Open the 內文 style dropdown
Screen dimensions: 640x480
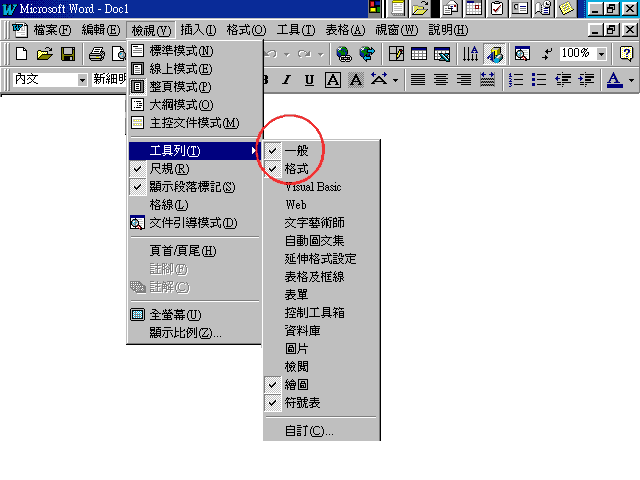pyautogui.click(x=82, y=80)
